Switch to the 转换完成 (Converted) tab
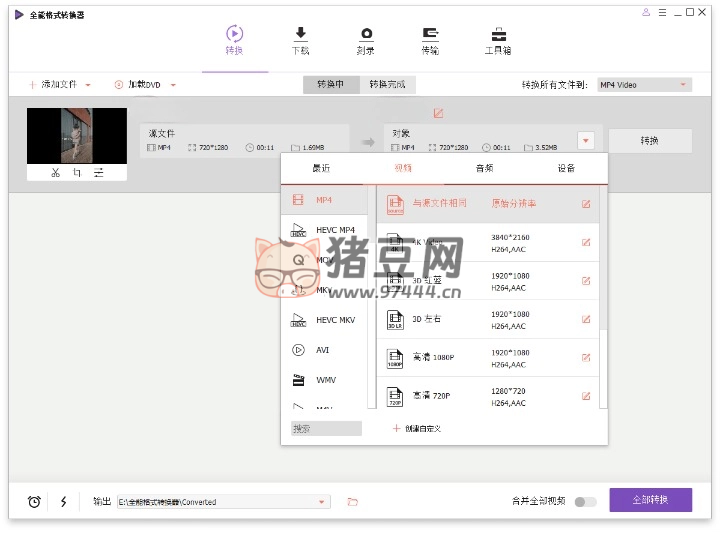Screen dimensions: 720x533 (x=387, y=85)
